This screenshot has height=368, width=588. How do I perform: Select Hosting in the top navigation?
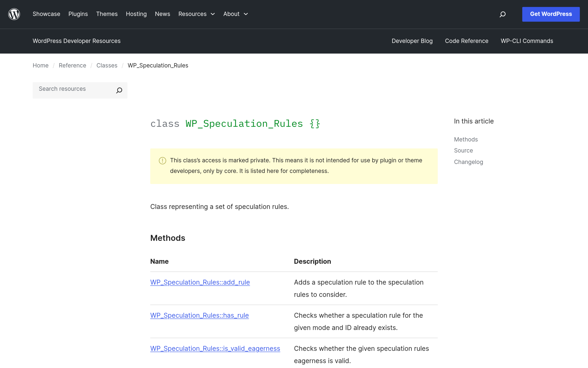[136, 14]
